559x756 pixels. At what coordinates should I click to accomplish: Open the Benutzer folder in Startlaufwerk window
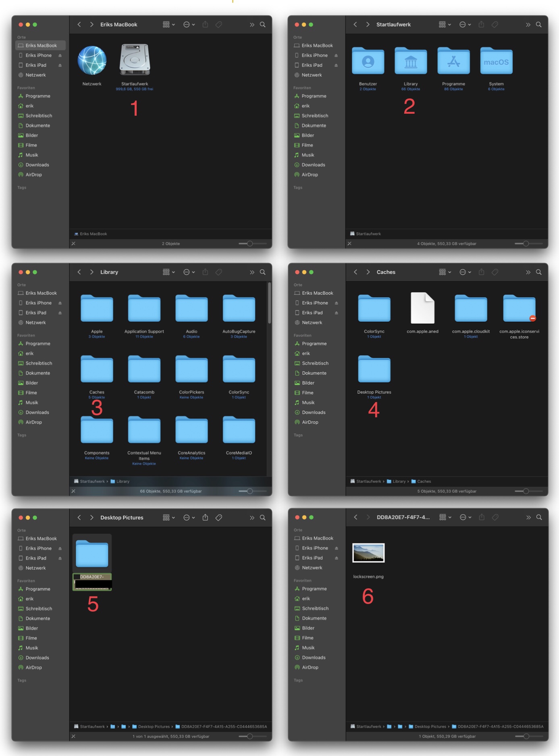tap(368, 61)
